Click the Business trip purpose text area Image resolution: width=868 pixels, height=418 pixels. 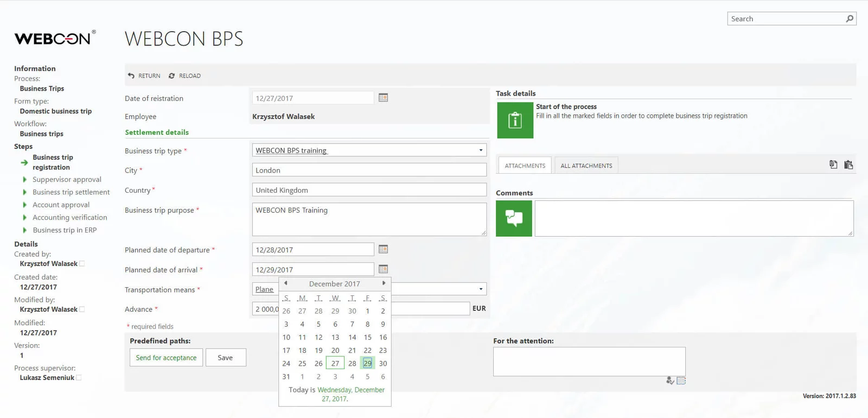tap(369, 219)
